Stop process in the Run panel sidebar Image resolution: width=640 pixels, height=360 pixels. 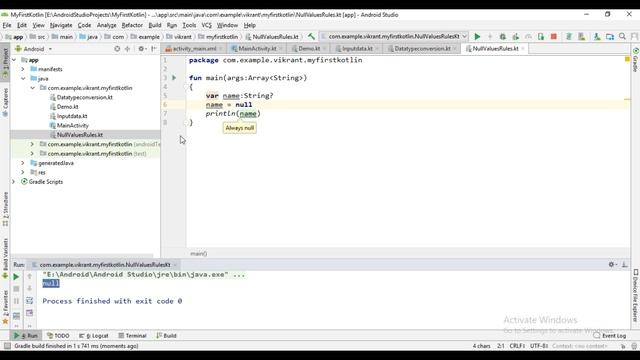[x=16, y=289]
